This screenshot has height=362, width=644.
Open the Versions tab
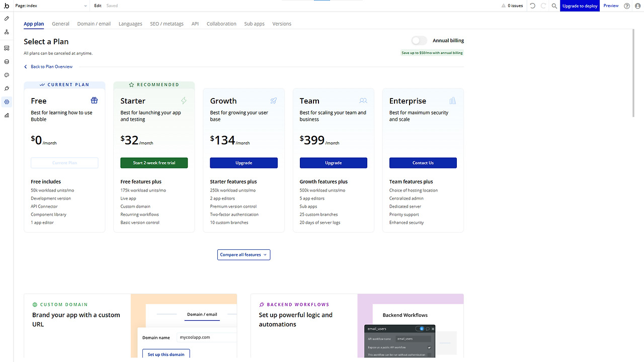coord(282,24)
